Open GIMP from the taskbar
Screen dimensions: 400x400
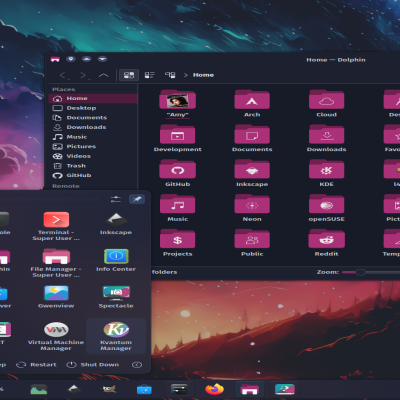tap(109, 389)
